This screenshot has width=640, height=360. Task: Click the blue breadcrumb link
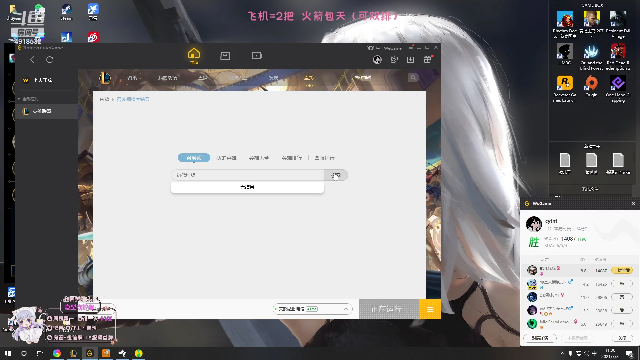[x=133, y=99]
